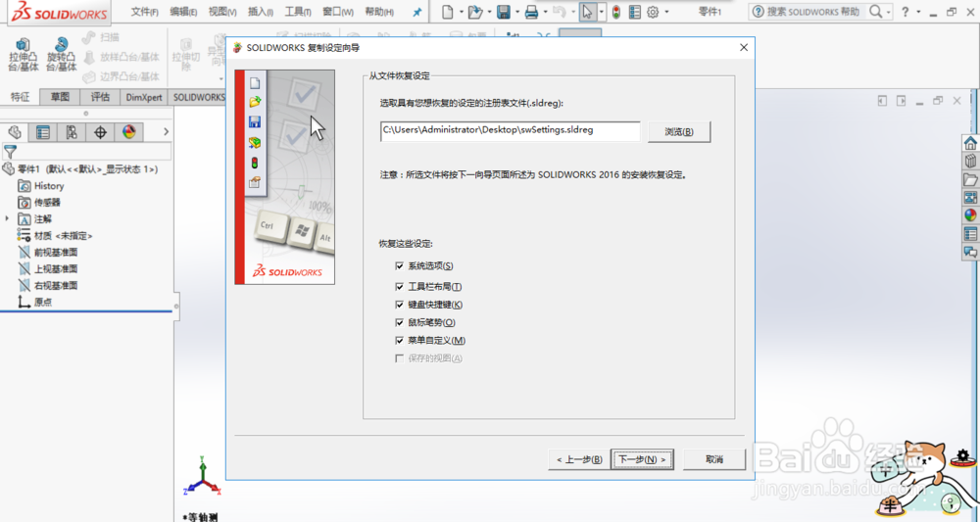Uncheck 工具栏布局(T) checkbox

(x=400, y=287)
